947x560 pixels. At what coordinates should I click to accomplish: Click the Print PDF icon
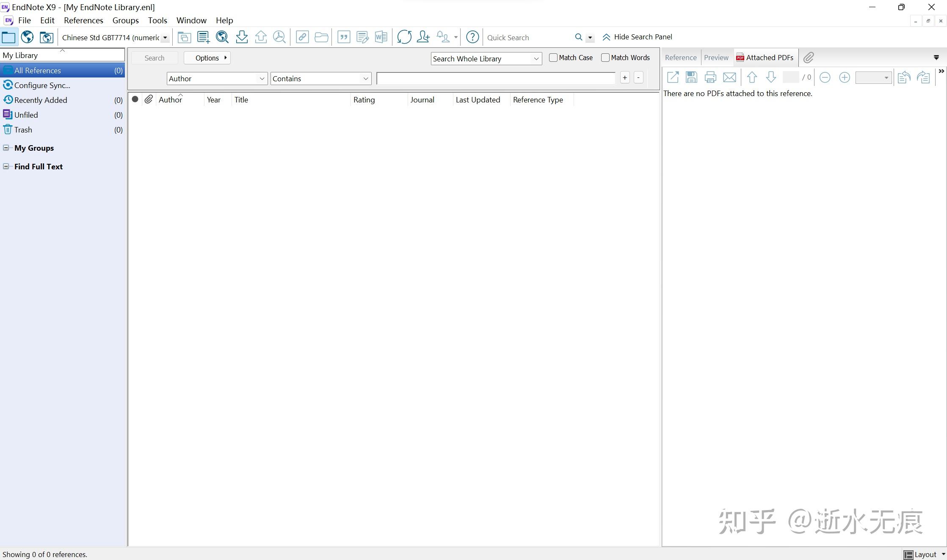[x=710, y=77]
